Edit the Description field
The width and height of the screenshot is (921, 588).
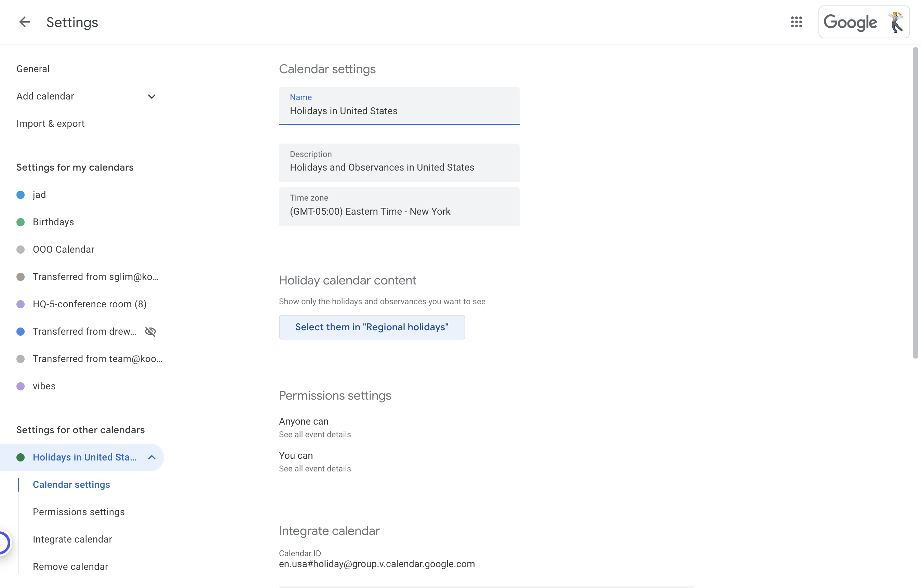[399, 163]
